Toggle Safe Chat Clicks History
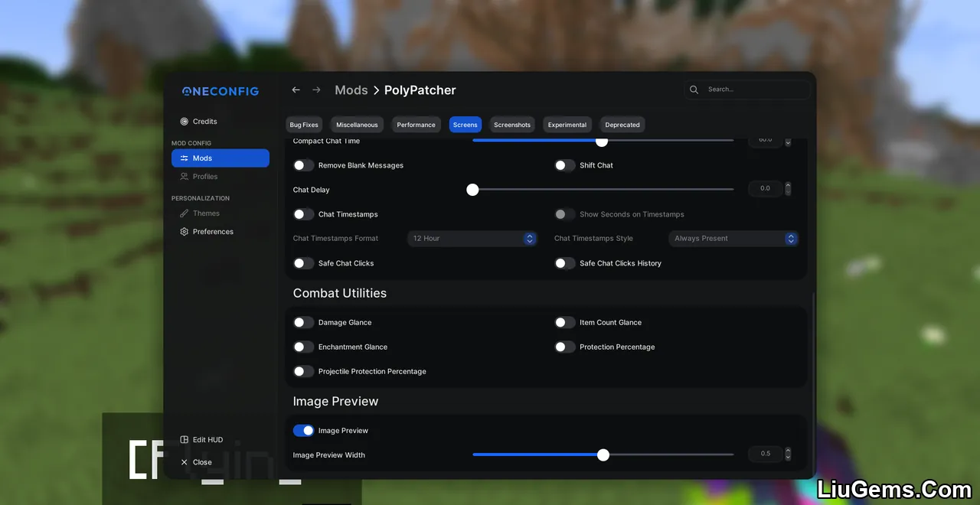 click(565, 263)
